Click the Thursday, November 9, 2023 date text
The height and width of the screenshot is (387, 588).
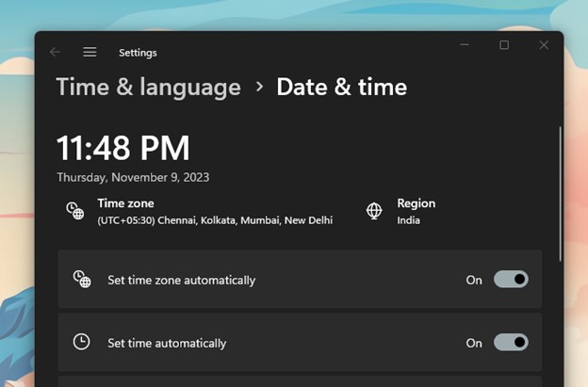click(133, 177)
